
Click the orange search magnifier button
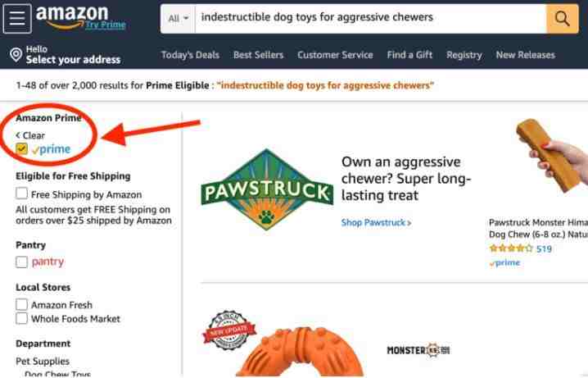(x=562, y=18)
